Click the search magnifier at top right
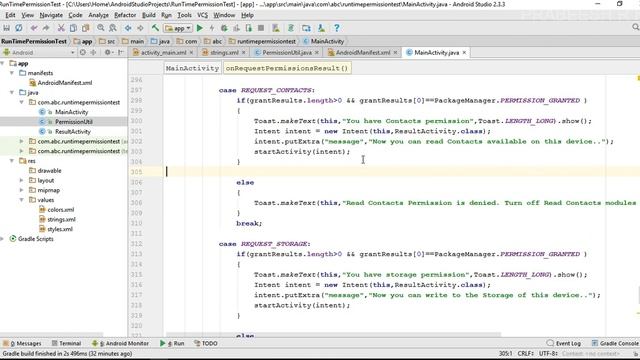 635,27
